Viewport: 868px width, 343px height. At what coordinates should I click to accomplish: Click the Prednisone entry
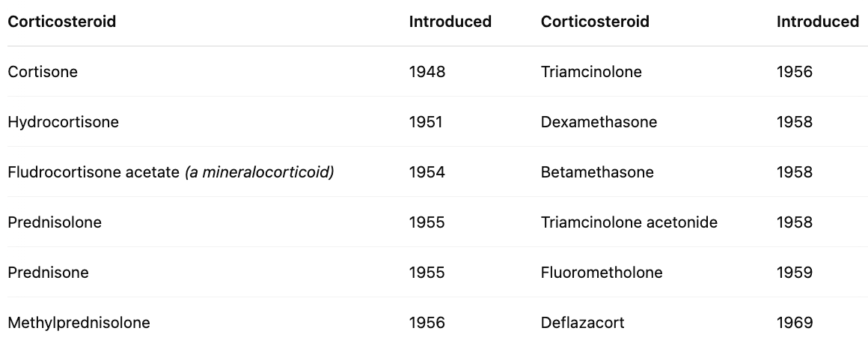tap(48, 273)
